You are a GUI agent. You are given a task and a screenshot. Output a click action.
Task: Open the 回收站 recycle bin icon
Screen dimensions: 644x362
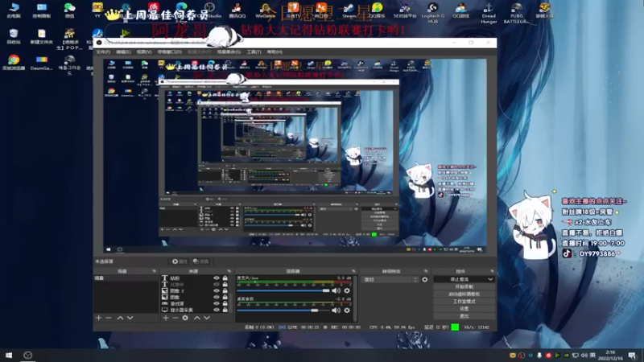14,36
